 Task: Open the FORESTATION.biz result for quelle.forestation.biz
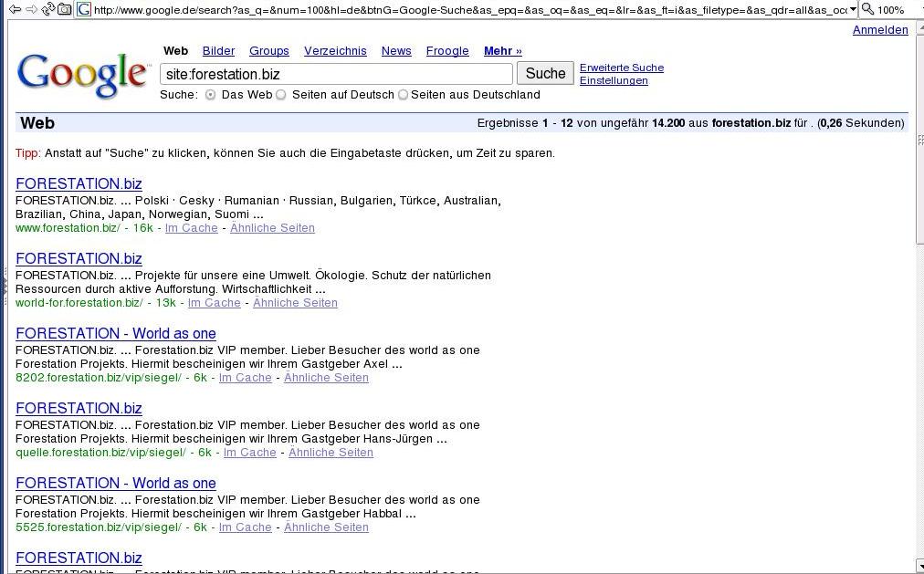pos(79,408)
